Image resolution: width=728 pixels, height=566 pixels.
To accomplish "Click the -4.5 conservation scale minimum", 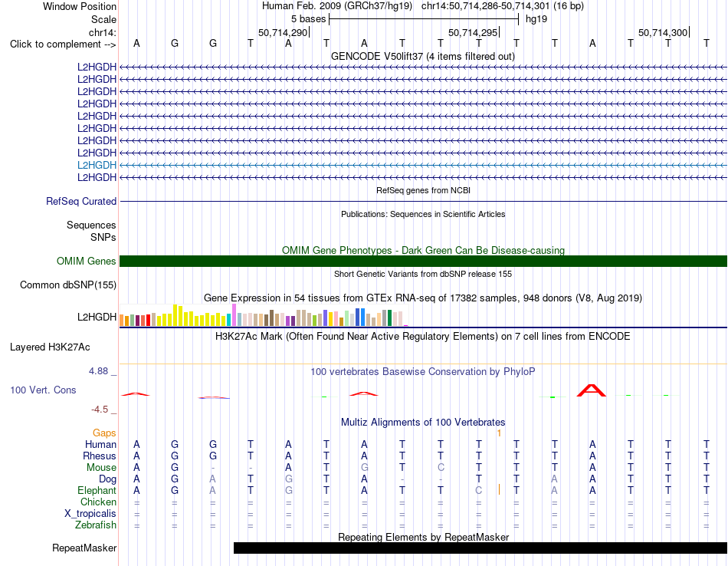I will tap(100, 410).
